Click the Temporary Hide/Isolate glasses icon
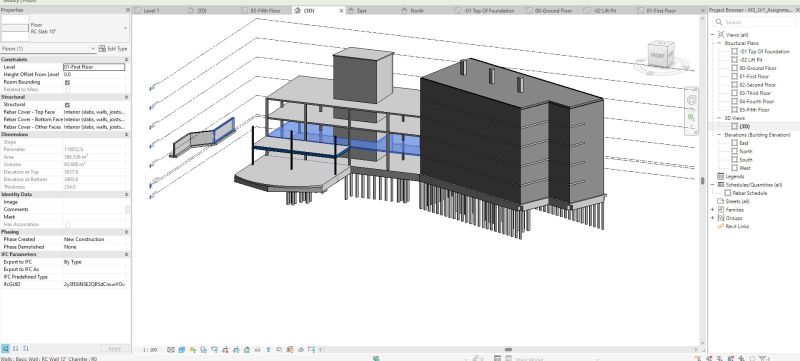The height and width of the screenshot is (361, 800). pos(257,350)
